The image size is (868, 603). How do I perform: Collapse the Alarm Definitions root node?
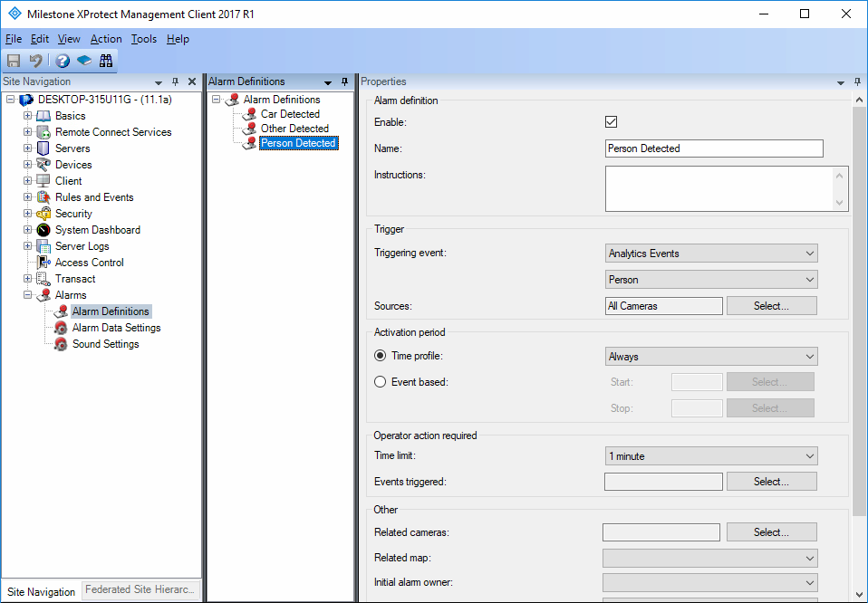click(x=217, y=100)
